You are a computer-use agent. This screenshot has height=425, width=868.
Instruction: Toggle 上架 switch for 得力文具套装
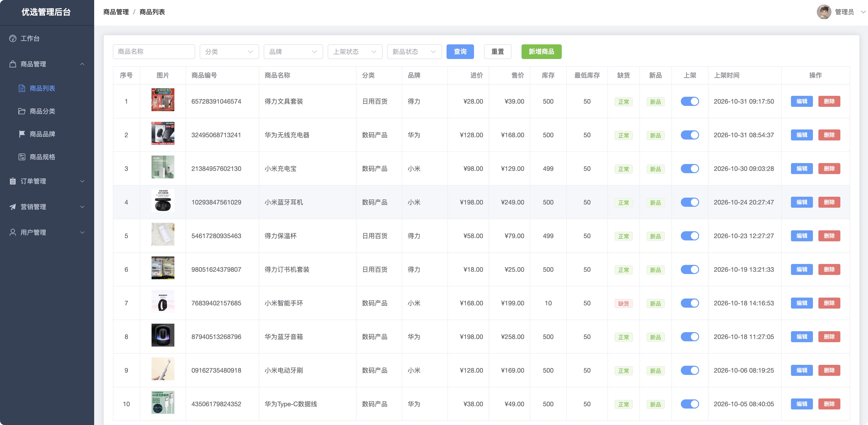point(690,102)
